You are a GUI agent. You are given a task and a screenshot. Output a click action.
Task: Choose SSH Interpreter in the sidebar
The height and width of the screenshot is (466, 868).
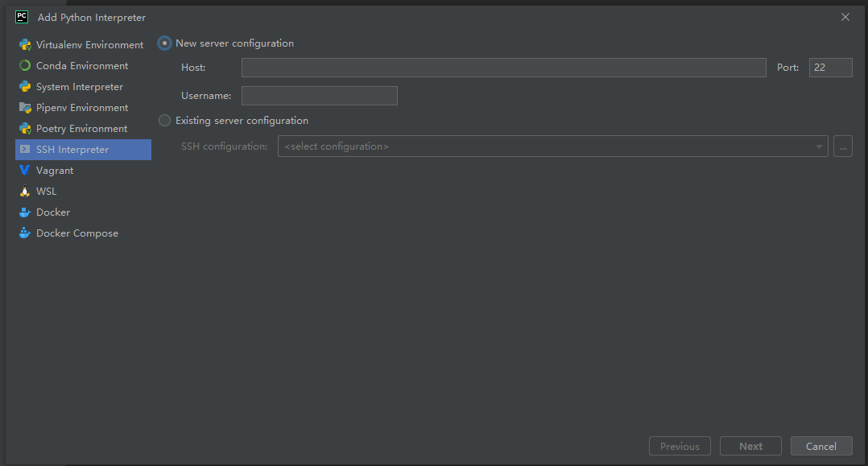coord(83,150)
